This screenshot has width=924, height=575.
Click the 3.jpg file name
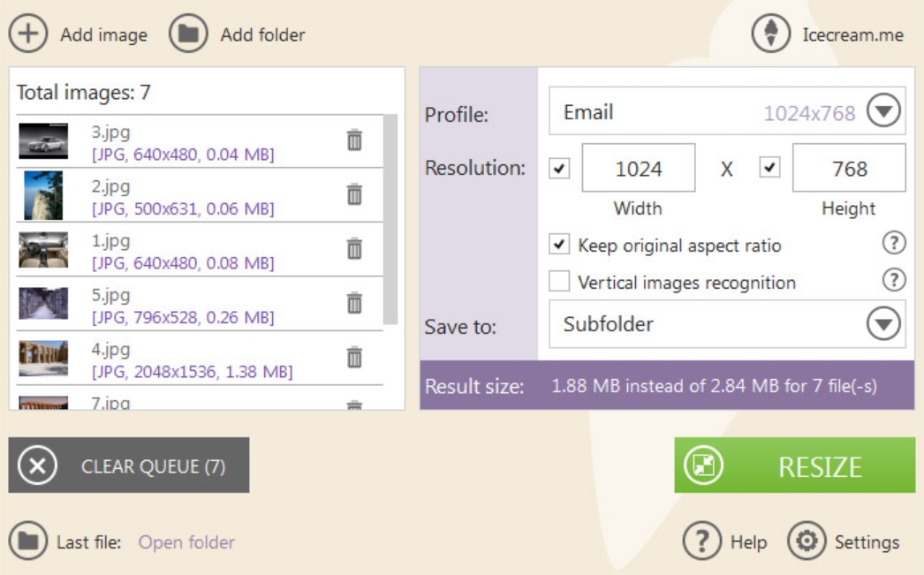coord(110,132)
